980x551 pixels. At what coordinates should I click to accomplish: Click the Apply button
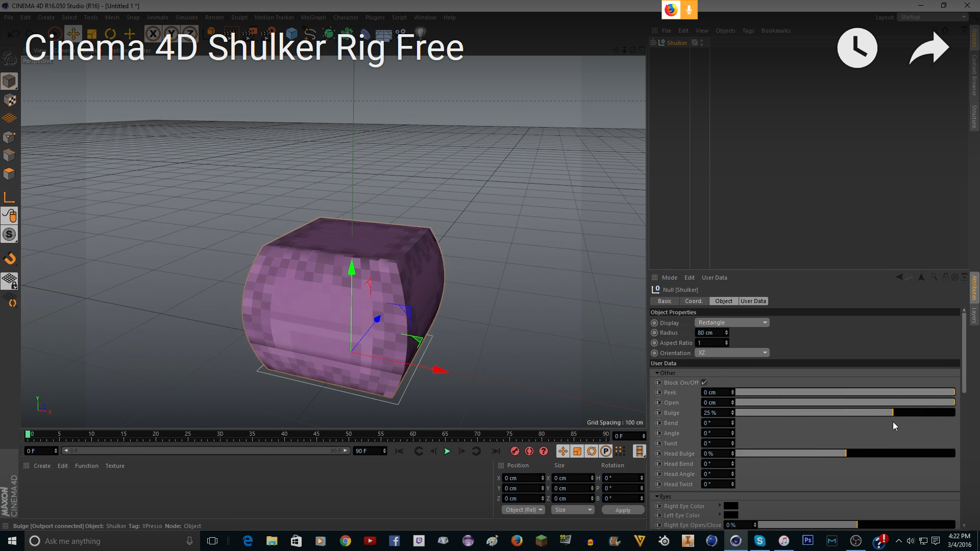(x=623, y=510)
